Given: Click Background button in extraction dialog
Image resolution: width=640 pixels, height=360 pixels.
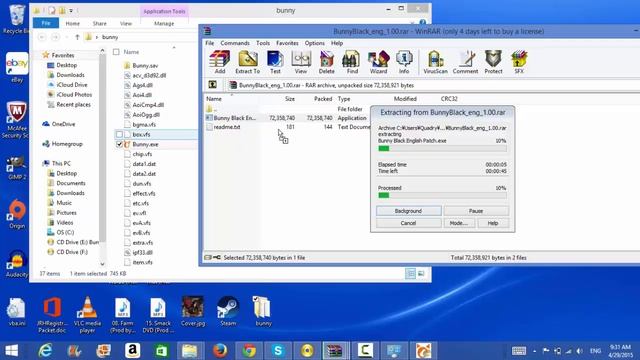Looking at the screenshot, I should click(x=408, y=211).
